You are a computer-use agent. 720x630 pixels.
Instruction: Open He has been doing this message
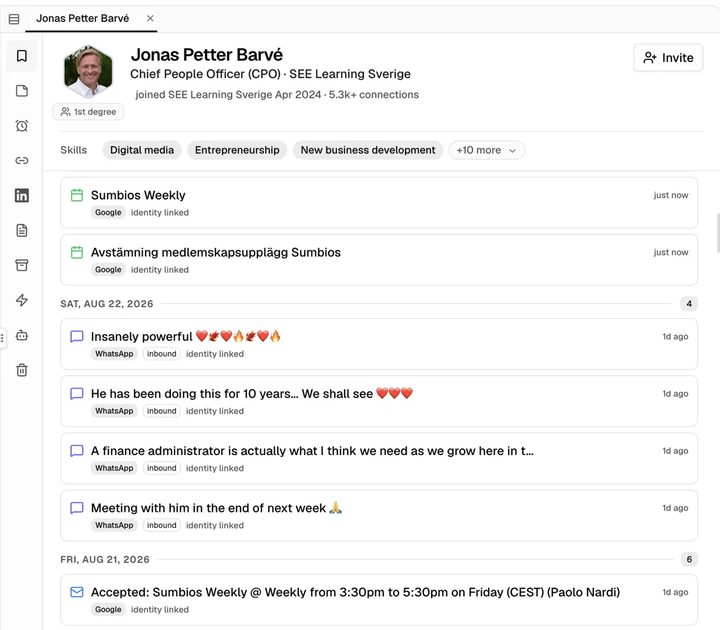click(x=379, y=401)
